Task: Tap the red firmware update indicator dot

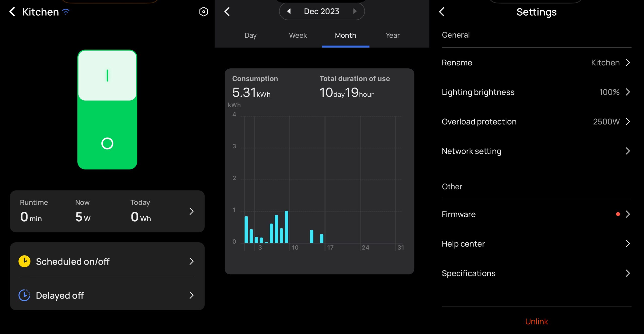Action: 618,214
